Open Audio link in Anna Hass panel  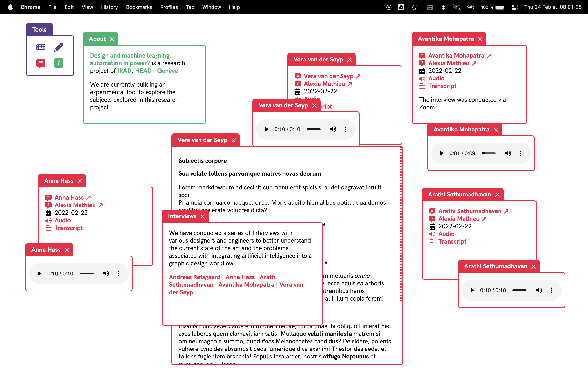tap(62, 220)
